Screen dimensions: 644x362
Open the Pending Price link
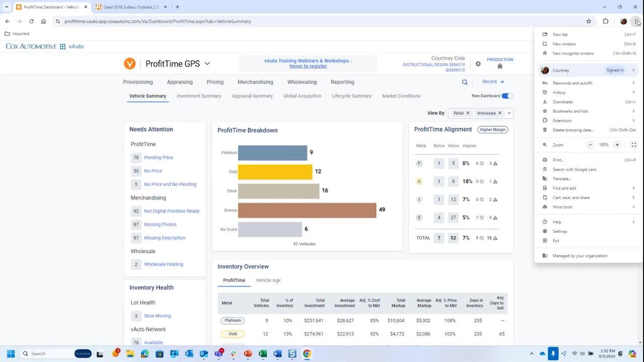(x=158, y=157)
